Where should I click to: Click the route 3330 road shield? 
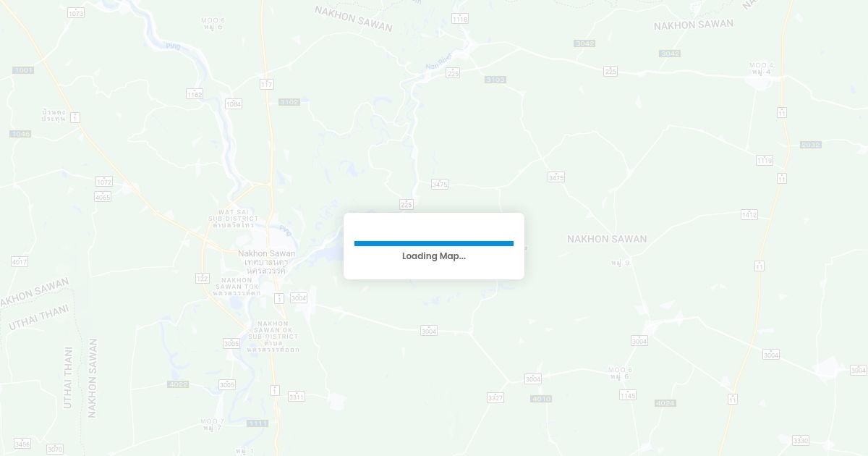pyautogui.click(x=800, y=440)
